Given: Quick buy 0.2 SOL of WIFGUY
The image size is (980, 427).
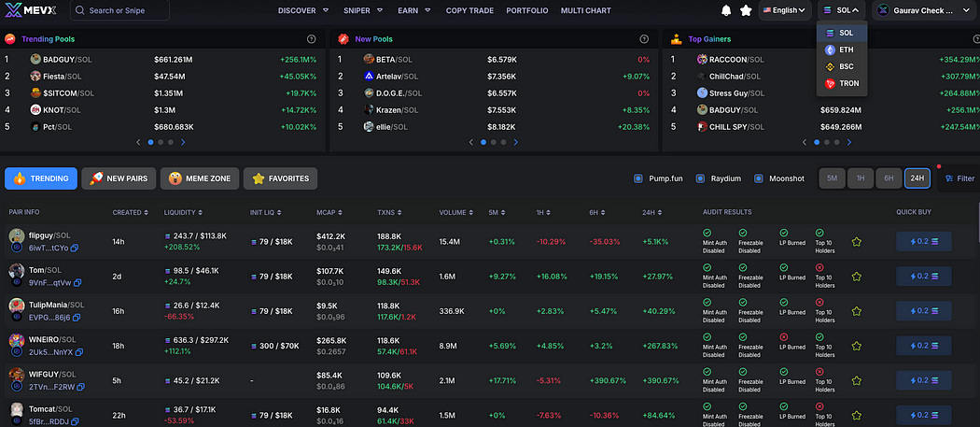Looking at the screenshot, I should coord(924,380).
